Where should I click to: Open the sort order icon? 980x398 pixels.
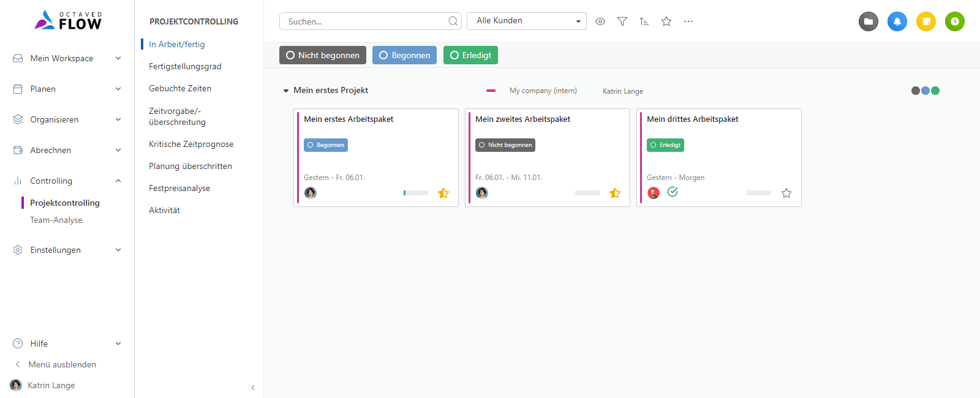[x=644, y=21]
